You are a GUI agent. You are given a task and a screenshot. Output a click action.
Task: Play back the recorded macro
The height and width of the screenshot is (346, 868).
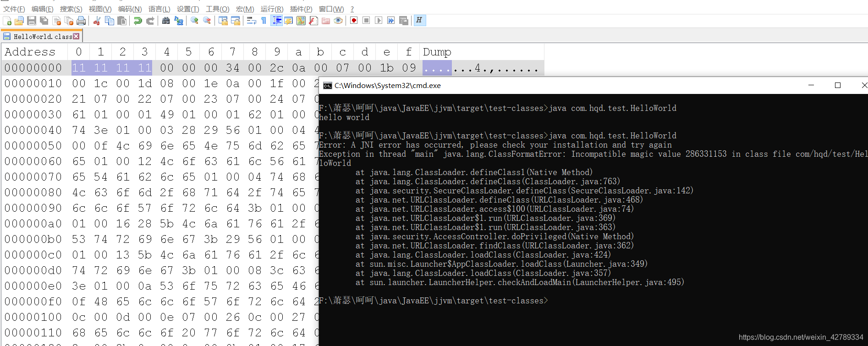point(379,21)
